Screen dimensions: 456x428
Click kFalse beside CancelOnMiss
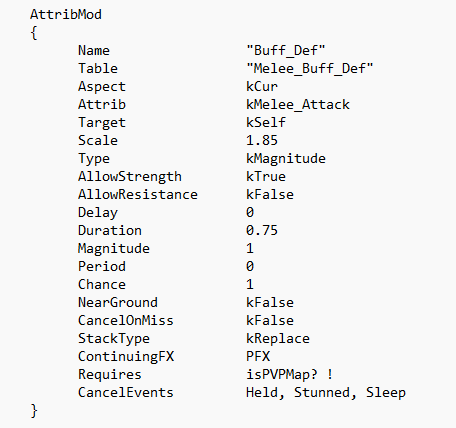coord(270,320)
